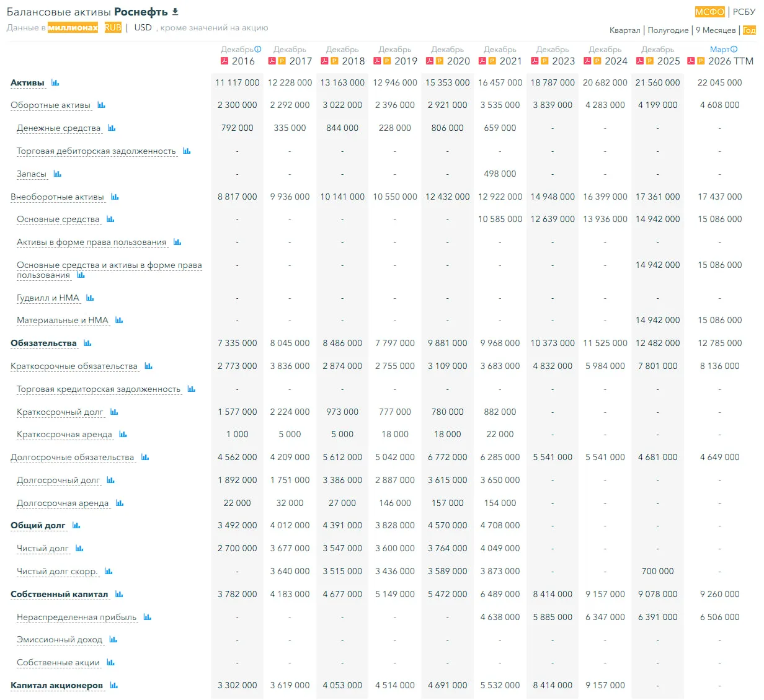764x700 pixels.
Task: Open chart icon for Долгосрочные обязательства
Action: coord(145,458)
